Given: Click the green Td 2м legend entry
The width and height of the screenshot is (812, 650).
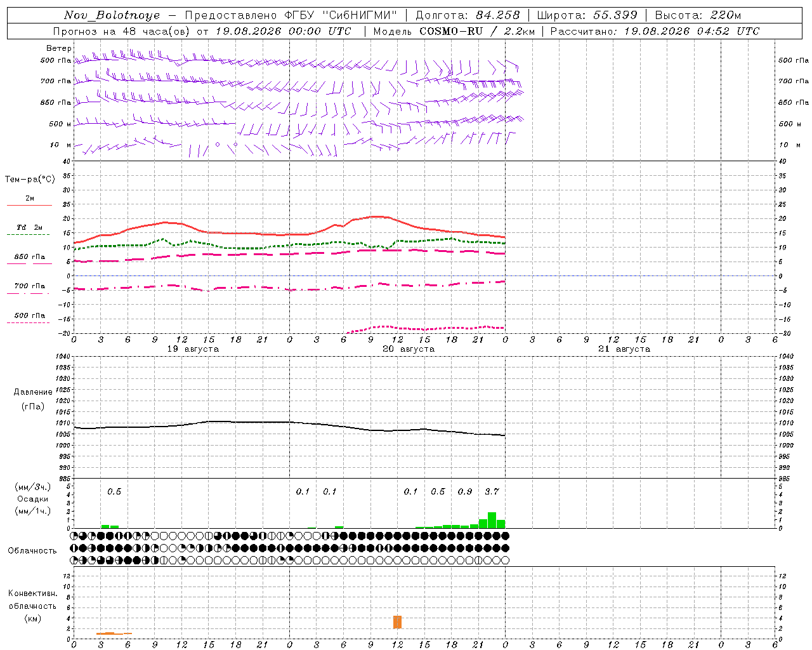Looking at the screenshot, I should [x=29, y=231].
